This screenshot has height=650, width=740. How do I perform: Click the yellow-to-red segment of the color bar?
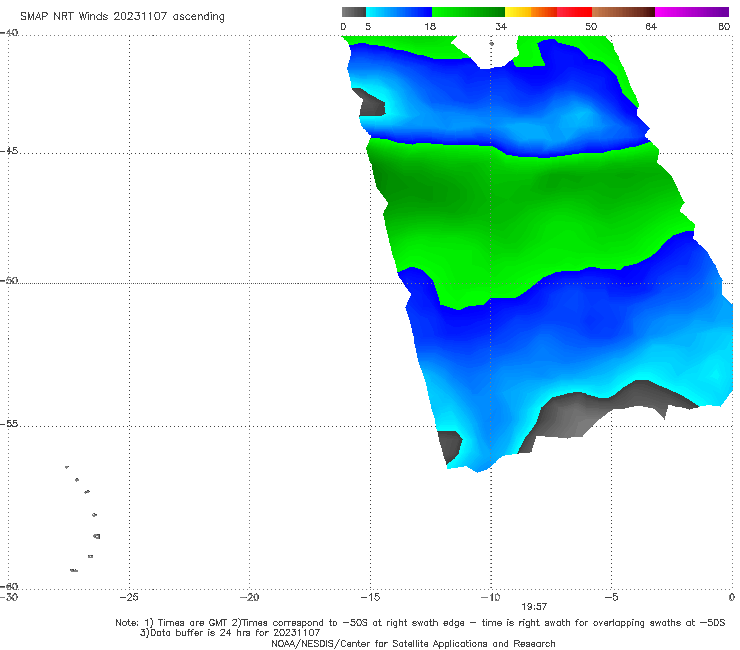(548, 12)
